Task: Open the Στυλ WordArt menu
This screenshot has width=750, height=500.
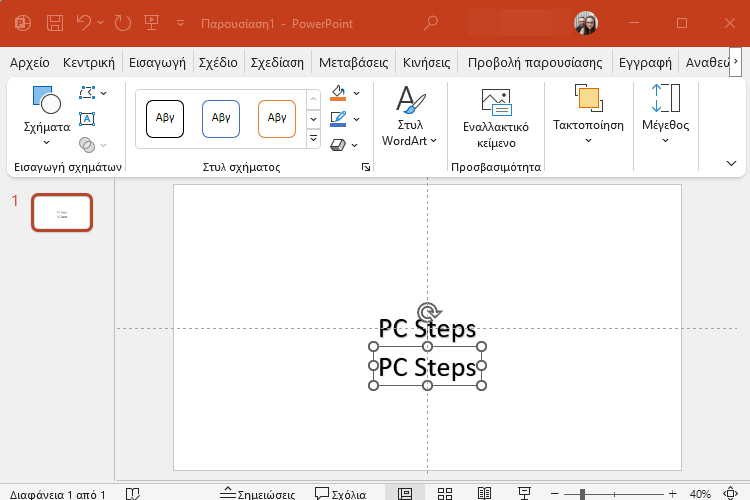Action: 410,116
